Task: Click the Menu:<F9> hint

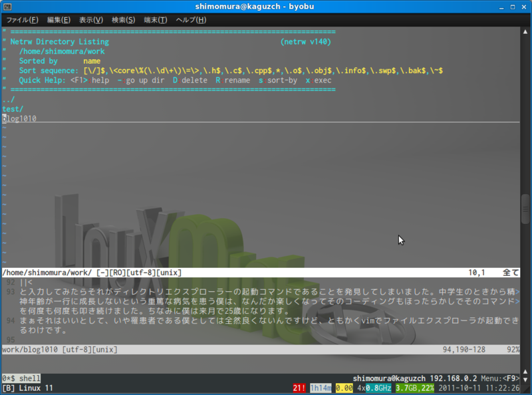Action: coord(500,378)
